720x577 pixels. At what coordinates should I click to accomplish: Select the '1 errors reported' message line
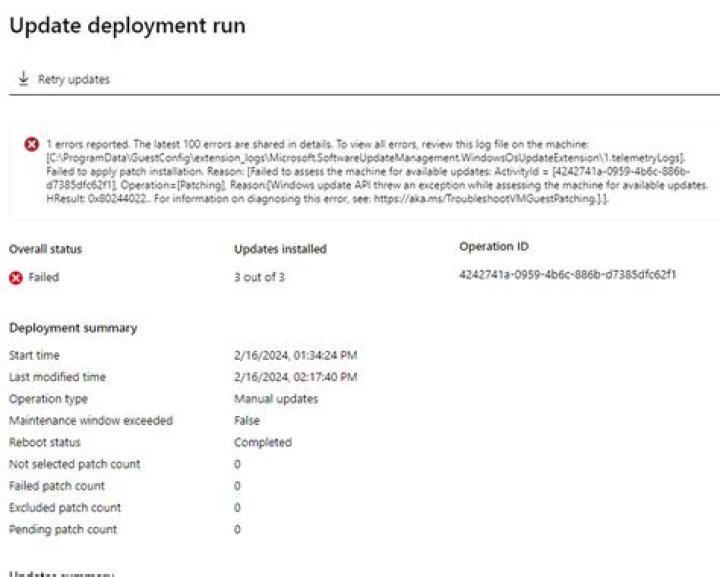tap(317, 144)
